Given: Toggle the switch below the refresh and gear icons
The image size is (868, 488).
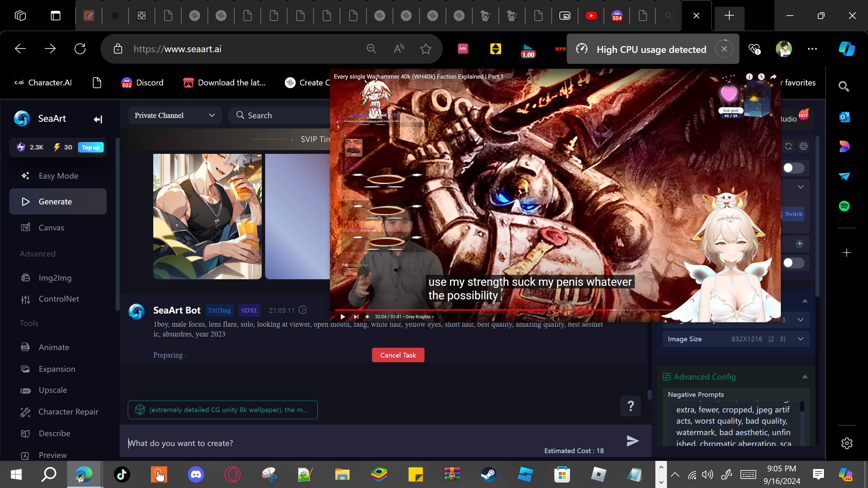Looking at the screenshot, I should tap(793, 168).
